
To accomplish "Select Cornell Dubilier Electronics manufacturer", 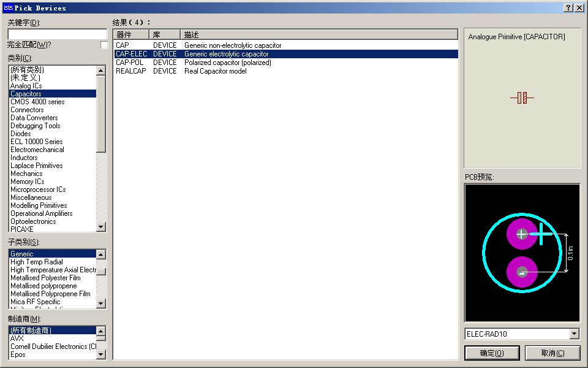I will (53, 347).
